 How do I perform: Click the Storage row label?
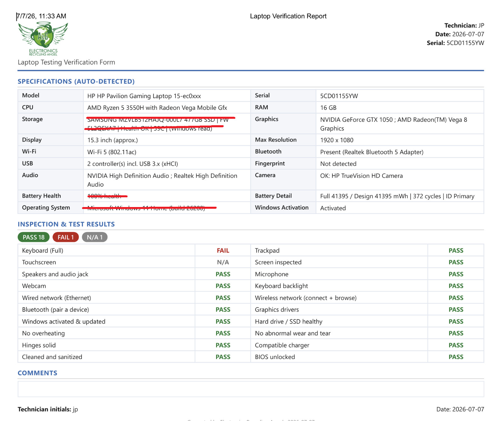tap(32, 119)
